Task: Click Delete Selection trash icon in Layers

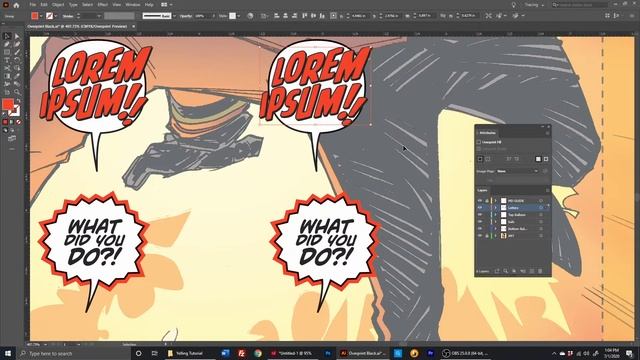Action: 540,271
